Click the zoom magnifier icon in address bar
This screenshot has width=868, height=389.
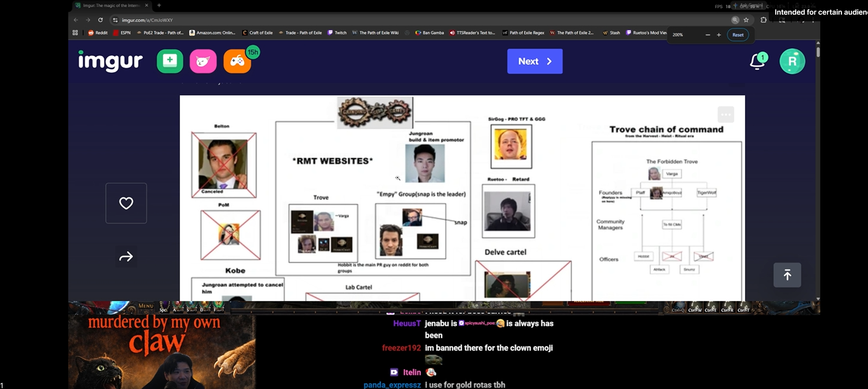[x=735, y=20]
